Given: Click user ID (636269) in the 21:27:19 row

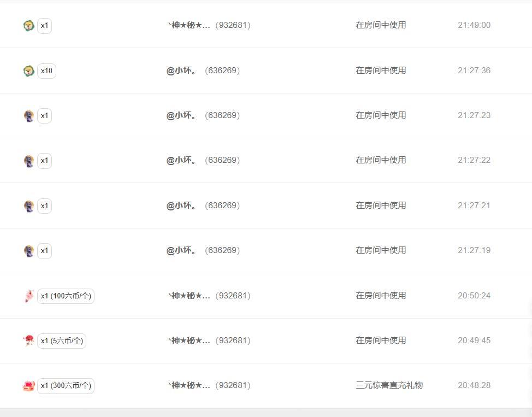Looking at the screenshot, I should tap(222, 250).
